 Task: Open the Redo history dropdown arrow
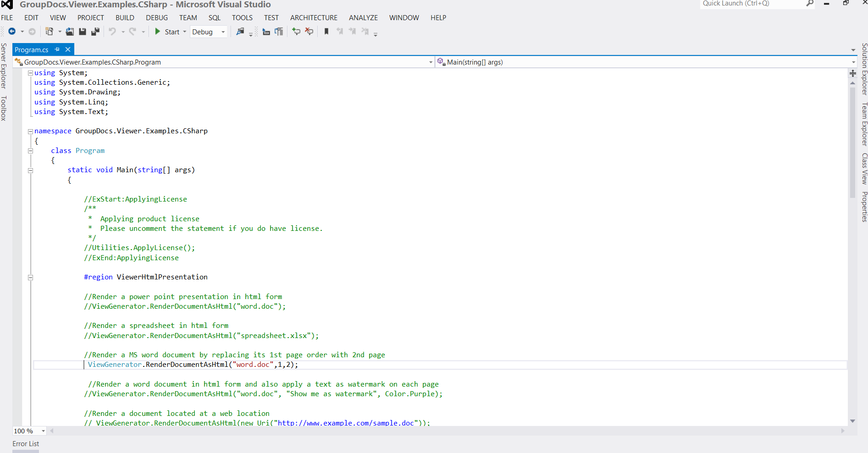[x=143, y=32]
